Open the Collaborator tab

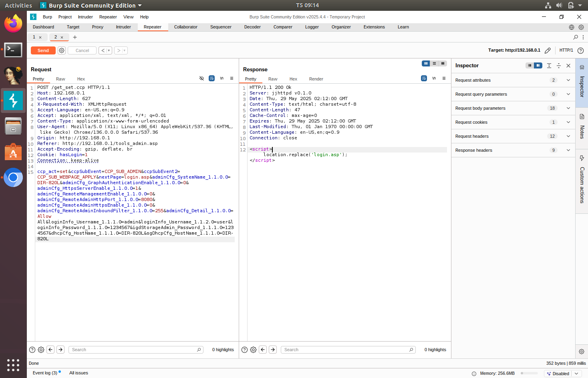pos(186,27)
